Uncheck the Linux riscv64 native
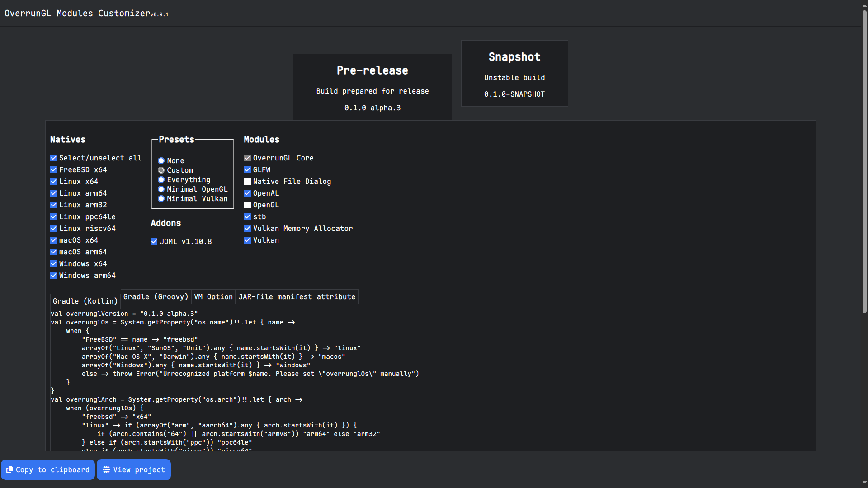Viewport: 868px width, 488px height. coord(54,229)
